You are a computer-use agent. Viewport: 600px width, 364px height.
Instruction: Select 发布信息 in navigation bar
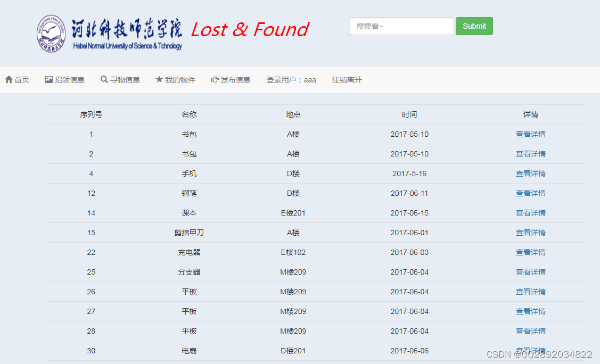point(231,79)
